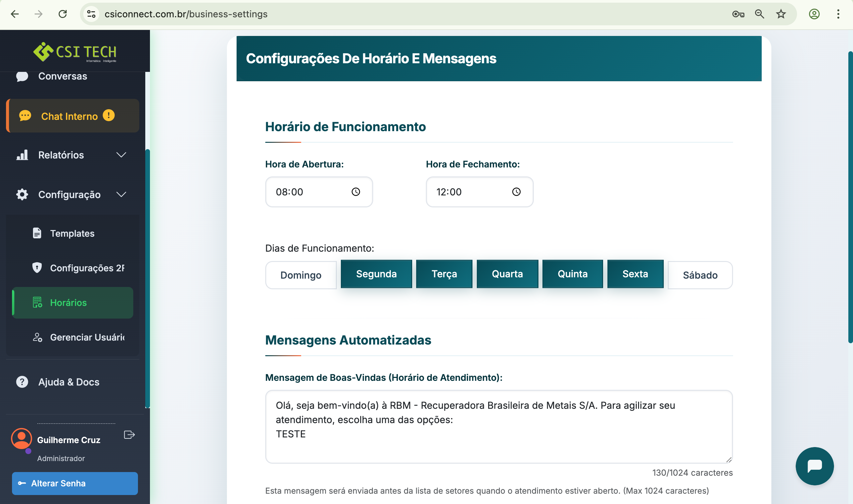Viewport: 853px width, 504px height.
Task: Open the Horários building icon
Action: pyautogui.click(x=37, y=302)
